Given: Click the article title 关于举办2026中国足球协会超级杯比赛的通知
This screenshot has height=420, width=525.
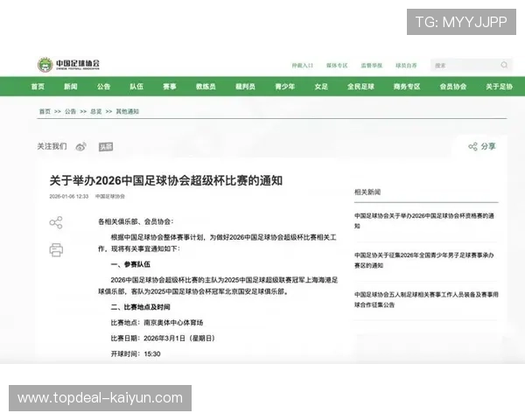Looking at the screenshot, I should (166, 180).
